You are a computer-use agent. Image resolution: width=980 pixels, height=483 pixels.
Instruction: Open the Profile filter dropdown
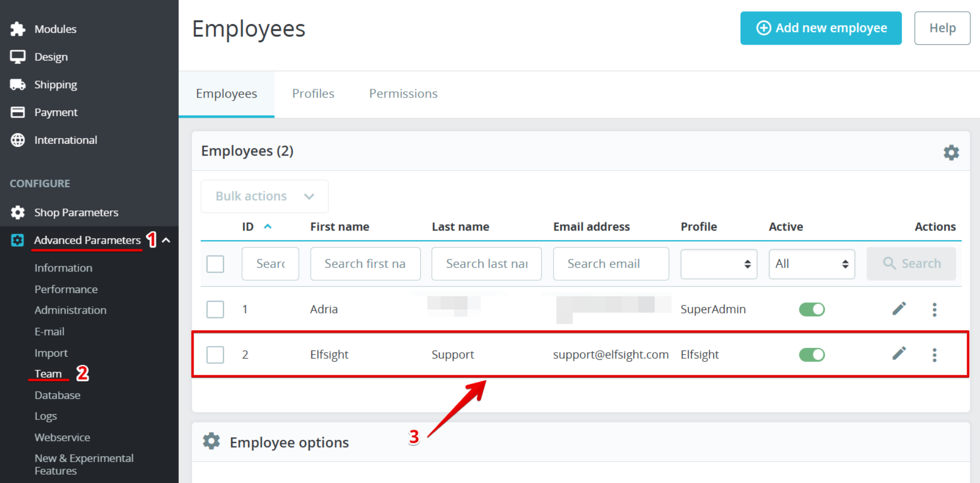(x=718, y=264)
